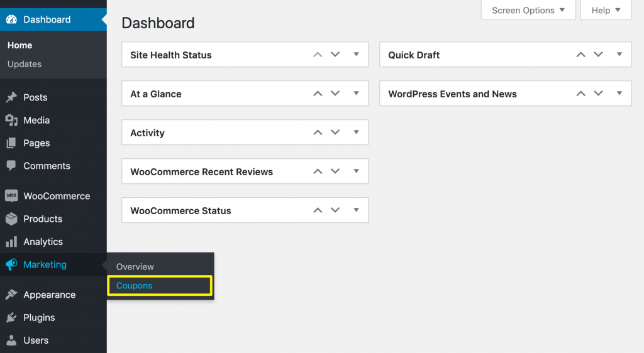Toggle the Quick Draft panel
This screenshot has width=644, height=353.
(619, 55)
